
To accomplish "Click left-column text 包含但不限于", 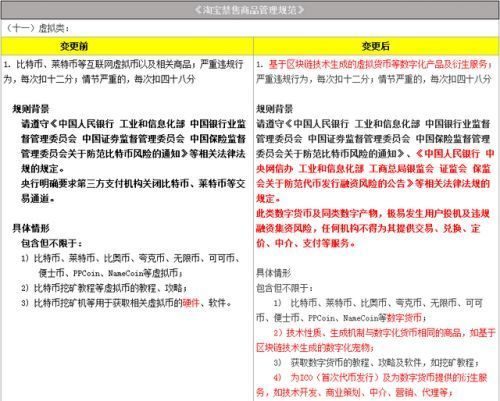I will 51,243.
